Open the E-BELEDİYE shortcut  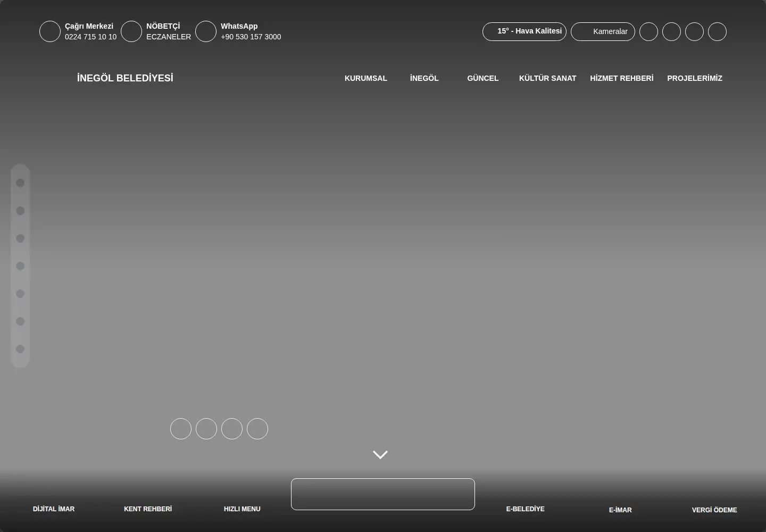click(x=526, y=509)
